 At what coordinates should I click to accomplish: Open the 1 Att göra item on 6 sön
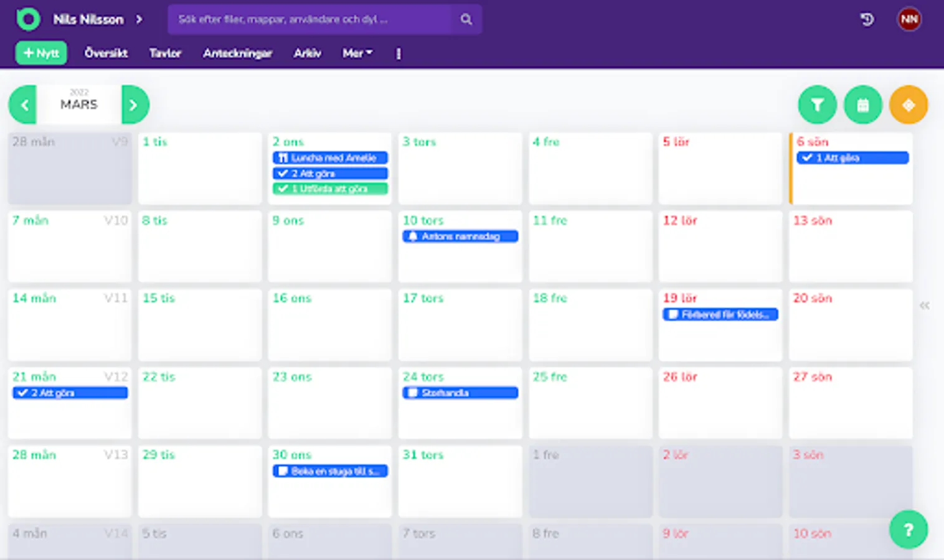click(852, 158)
